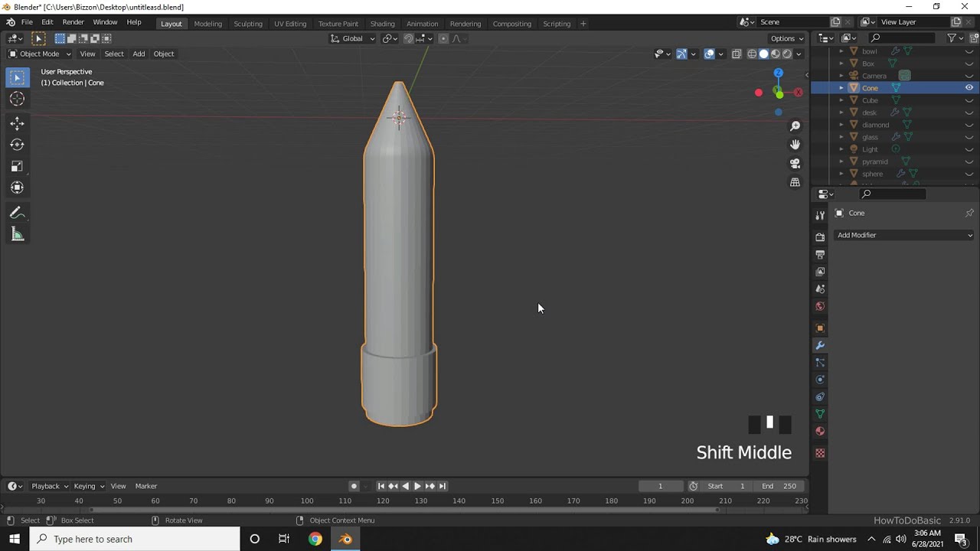Toggle viewport overlays button
The height and width of the screenshot is (551, 980).
point(710,54)
